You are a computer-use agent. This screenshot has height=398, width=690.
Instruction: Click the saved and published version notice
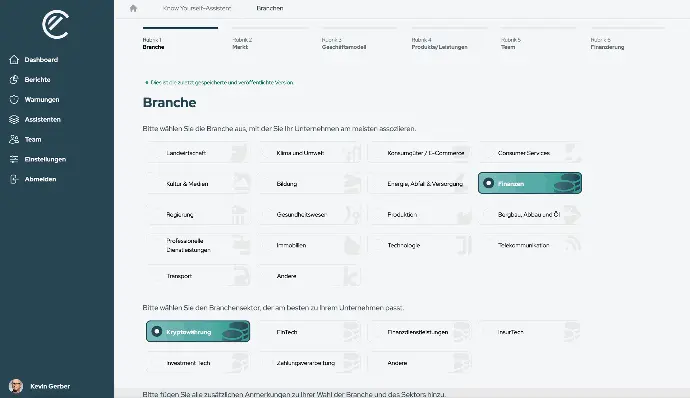point(219,82)
